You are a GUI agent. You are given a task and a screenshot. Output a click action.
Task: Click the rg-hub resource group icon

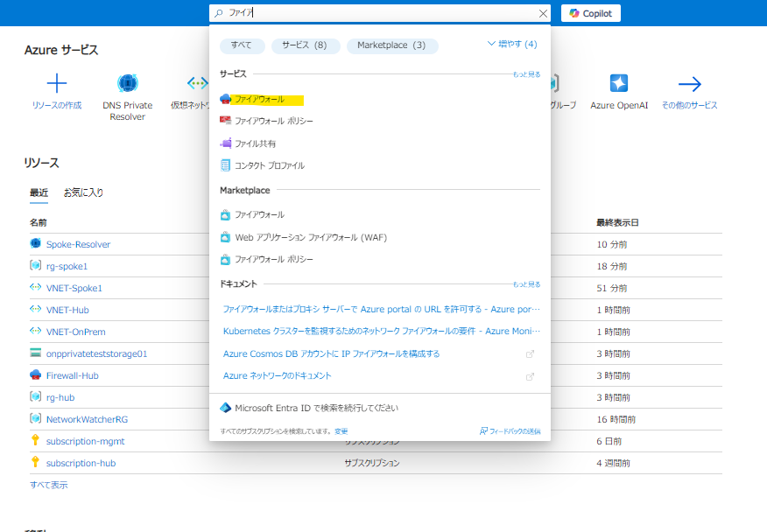coord(35,396)
